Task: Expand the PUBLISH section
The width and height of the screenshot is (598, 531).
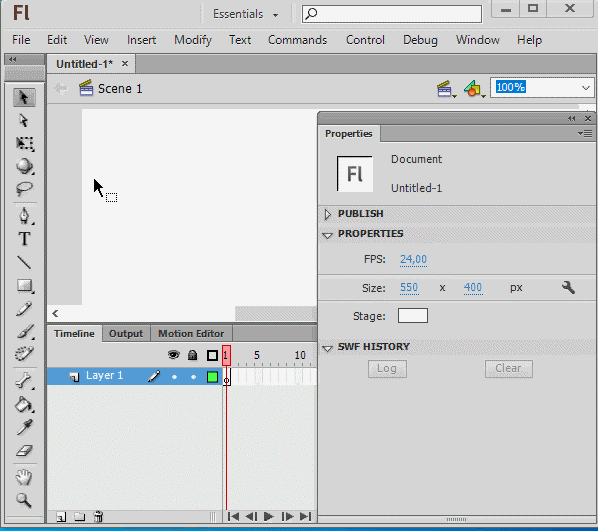Action: 327,214
